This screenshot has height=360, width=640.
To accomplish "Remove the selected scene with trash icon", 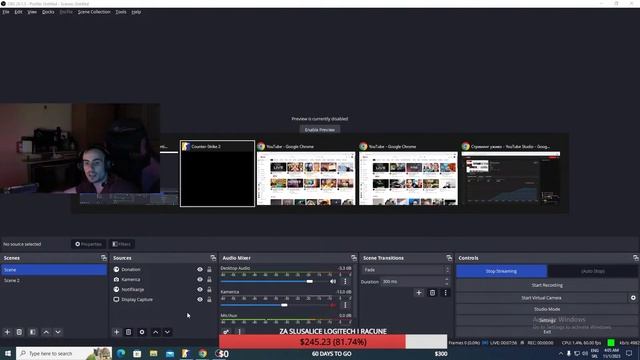I will [x=19, y=332].
